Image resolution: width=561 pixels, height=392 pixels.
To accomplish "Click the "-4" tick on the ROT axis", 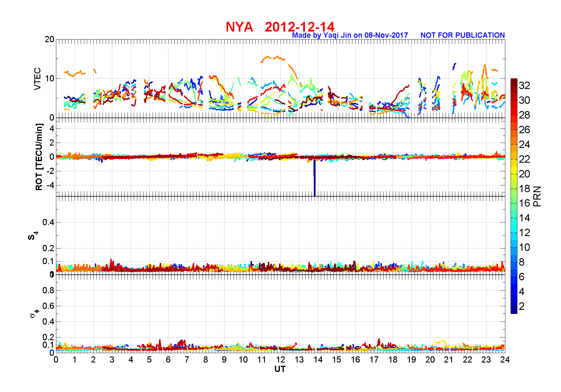I will click(x=50, y=185).
